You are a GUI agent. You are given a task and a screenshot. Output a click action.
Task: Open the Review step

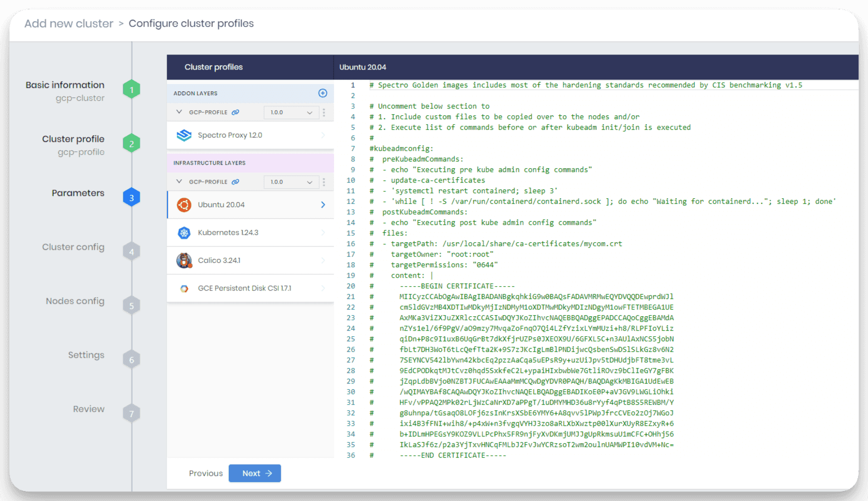(89, 409)
